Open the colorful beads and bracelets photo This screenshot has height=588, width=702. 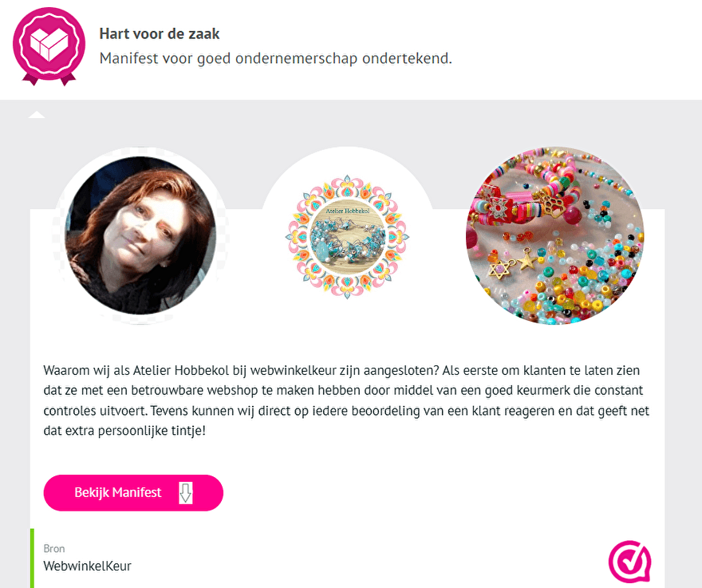point(555,235)
